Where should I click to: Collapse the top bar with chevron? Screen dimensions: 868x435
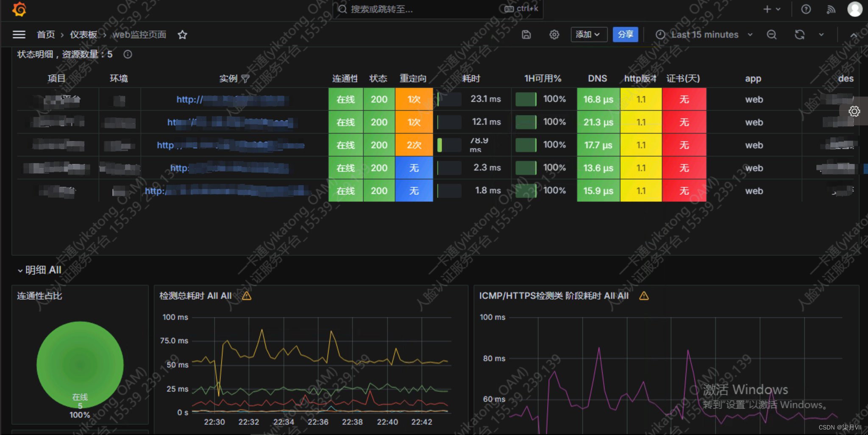tap(854, 35)
